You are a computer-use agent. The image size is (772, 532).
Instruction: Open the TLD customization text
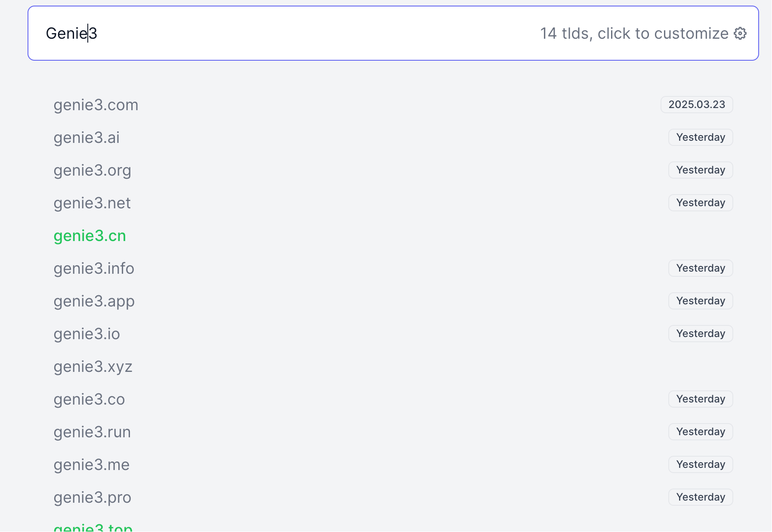(634, 33)
